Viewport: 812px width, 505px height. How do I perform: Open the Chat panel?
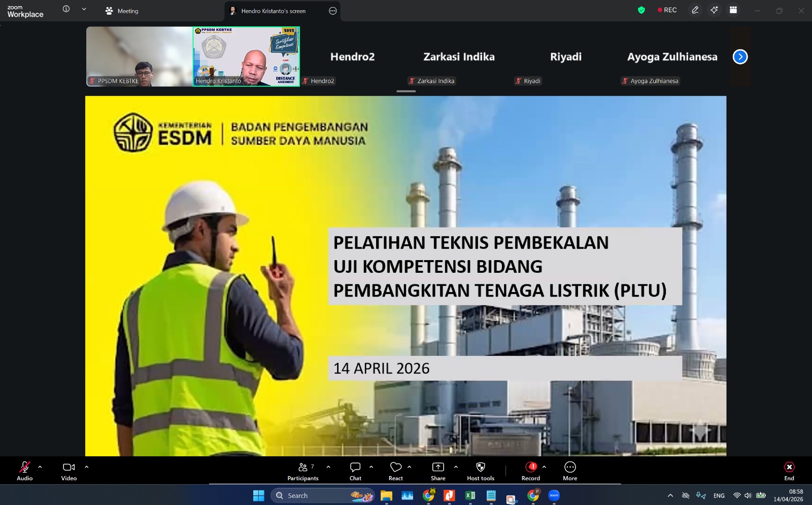click(355, 471)
